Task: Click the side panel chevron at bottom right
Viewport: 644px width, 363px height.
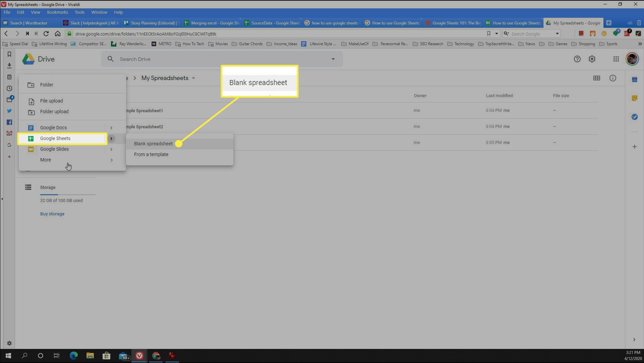Action: [x=634, y=340]
